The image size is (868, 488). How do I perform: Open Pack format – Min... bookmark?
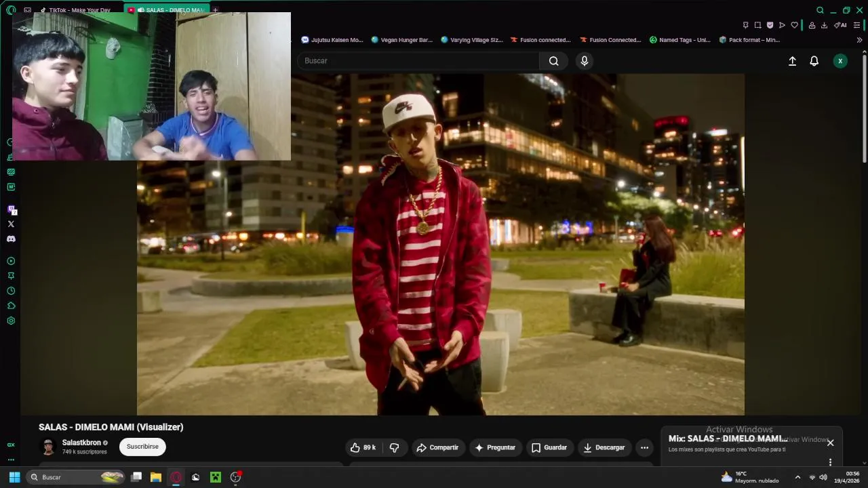point(750,40)
